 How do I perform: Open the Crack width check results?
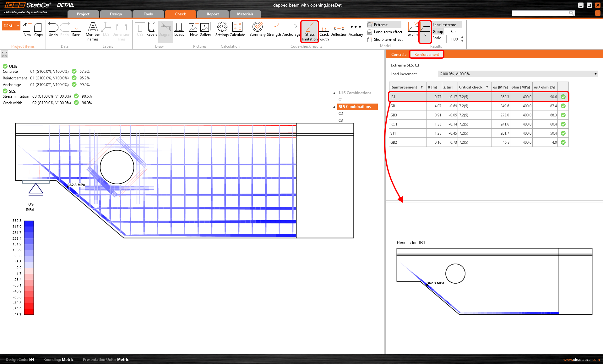[324, 31]
